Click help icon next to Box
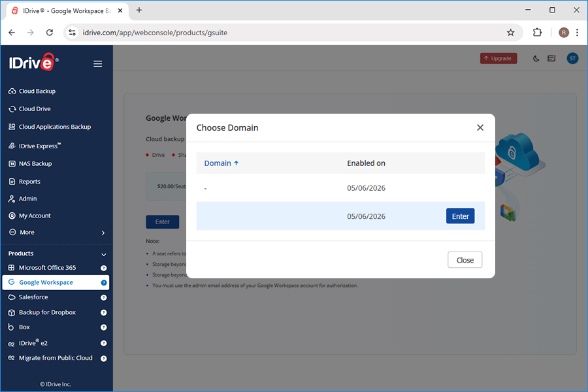Screen dimensions: 588x392 103,327
